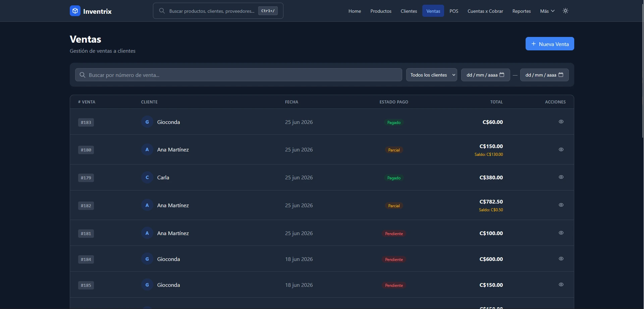The width and height of the screenshot is (644, 309).
Task: Click the ESTADO PAGO column header
Action: point(394,102)
